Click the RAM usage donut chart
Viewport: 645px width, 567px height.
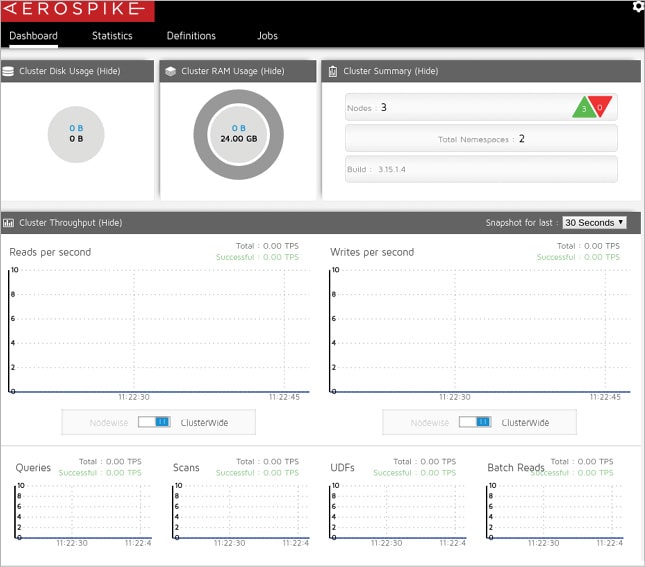pos(238,134)
